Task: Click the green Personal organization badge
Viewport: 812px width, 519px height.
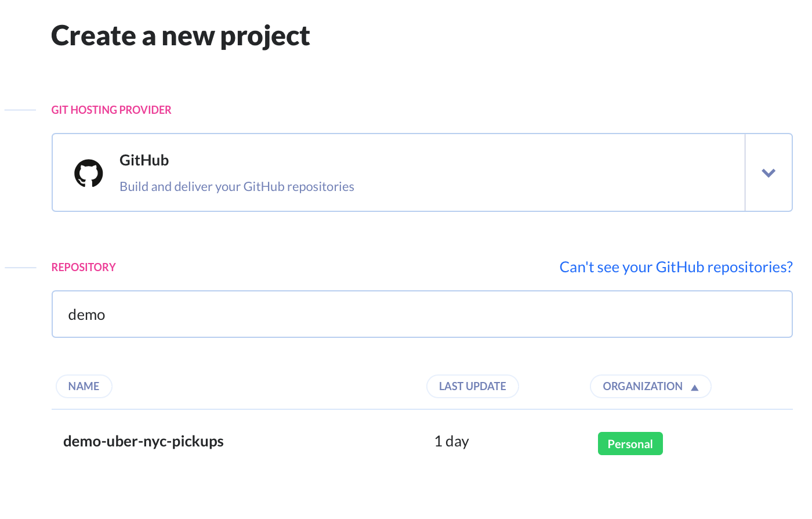Action: [630, 444]
